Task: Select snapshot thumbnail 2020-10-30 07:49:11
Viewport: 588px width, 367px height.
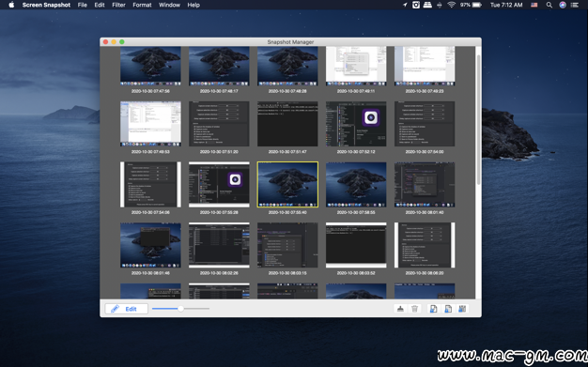Action: tap(356, 66)
